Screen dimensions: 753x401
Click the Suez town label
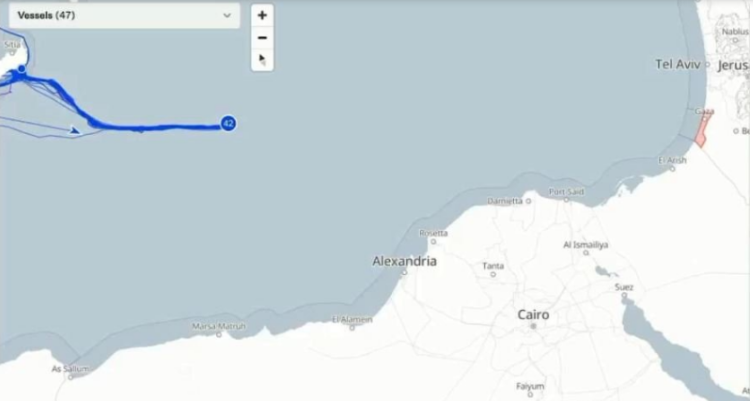tap(624, 287)
